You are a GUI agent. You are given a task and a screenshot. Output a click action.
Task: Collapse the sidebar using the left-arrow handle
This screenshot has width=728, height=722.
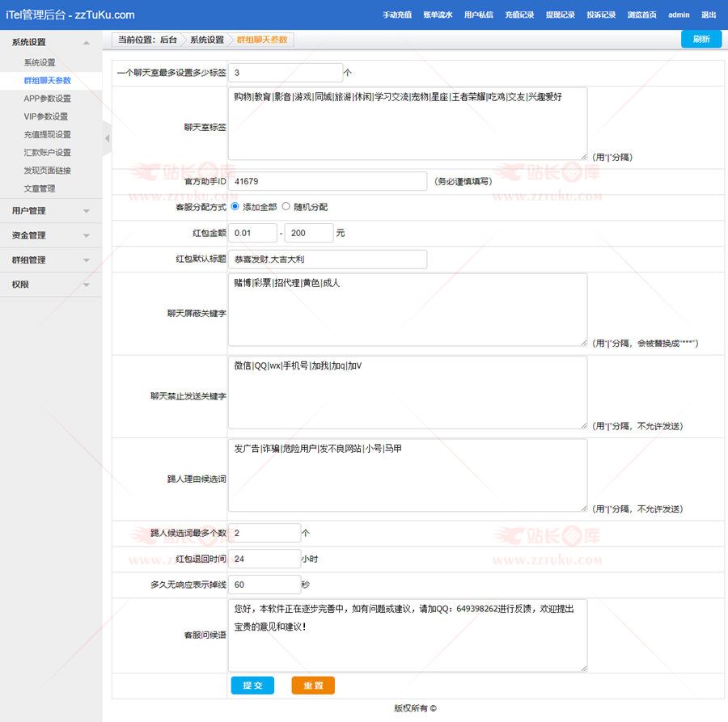(x=107, y=138)
